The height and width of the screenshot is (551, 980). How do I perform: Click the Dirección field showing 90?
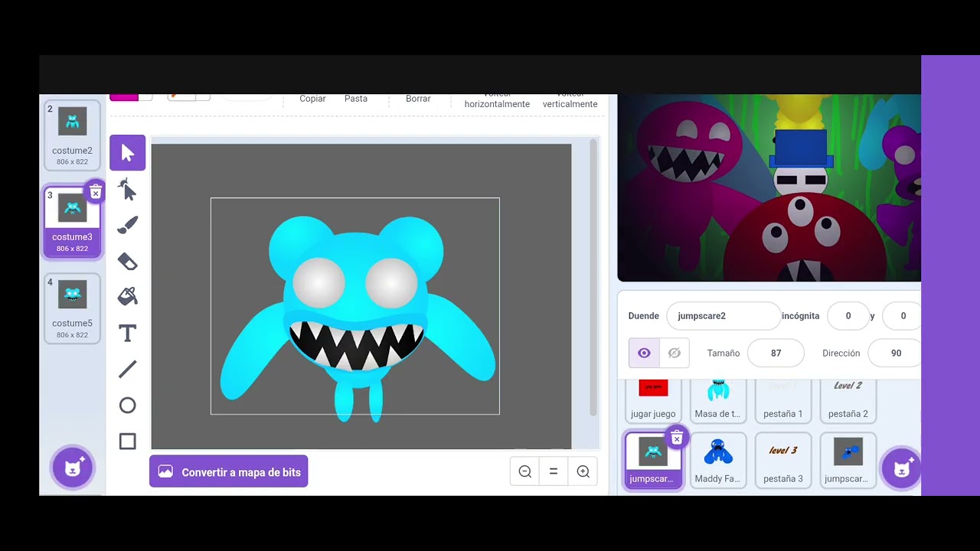point(896,353)
